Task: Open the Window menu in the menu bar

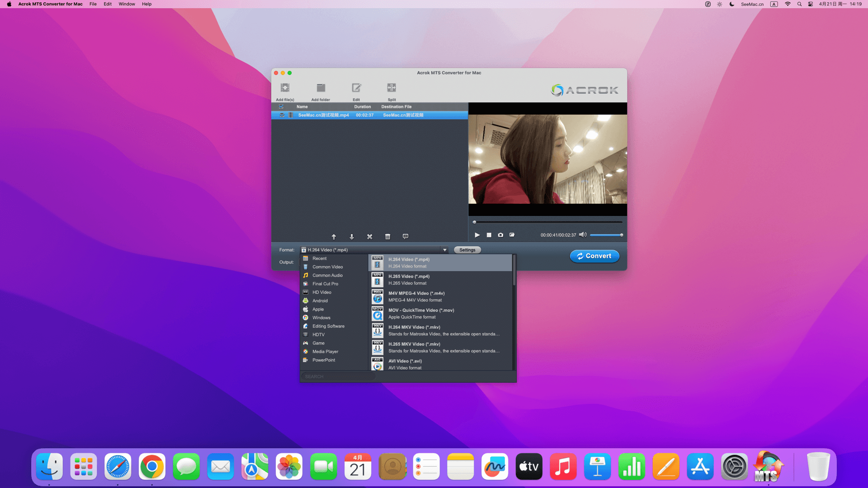Action: tap(127, 4)
